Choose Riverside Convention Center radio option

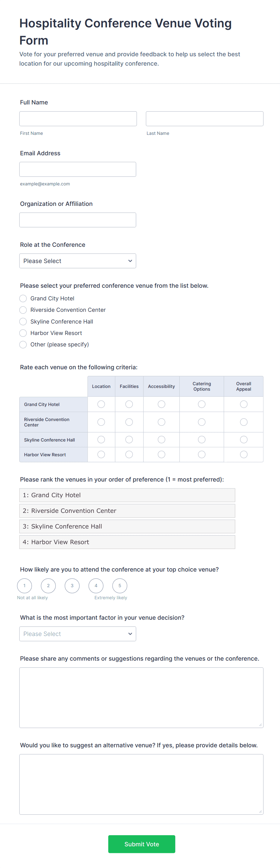[x=23, y=310]
